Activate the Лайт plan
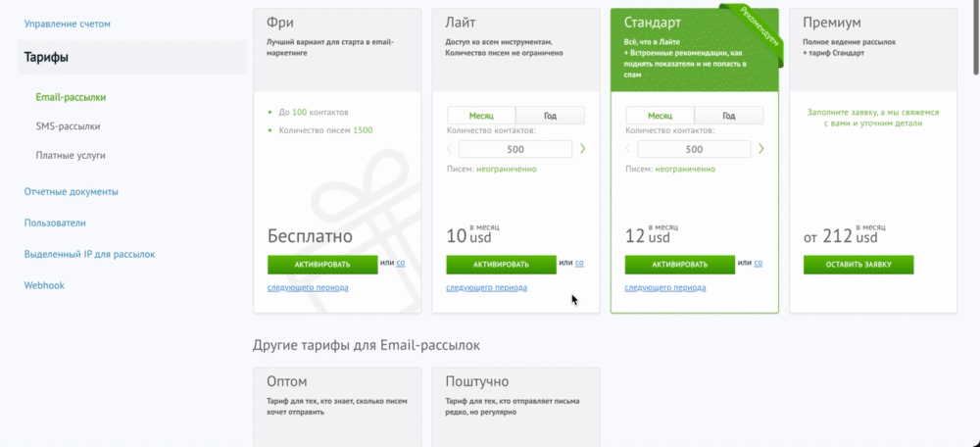This screenshot has width=980, height=447. pos(501,265)
